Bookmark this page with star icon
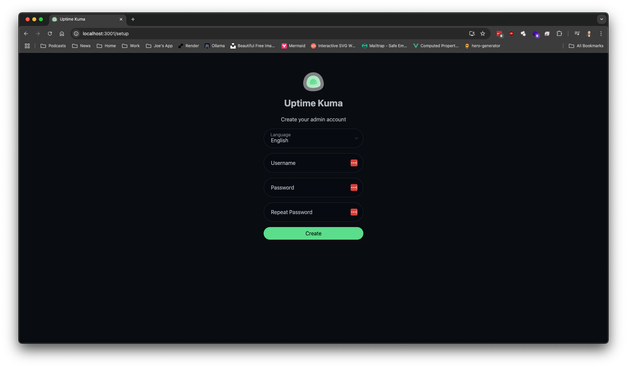The width and height of the screenshot is (627, 368). (x=483, y=34)
